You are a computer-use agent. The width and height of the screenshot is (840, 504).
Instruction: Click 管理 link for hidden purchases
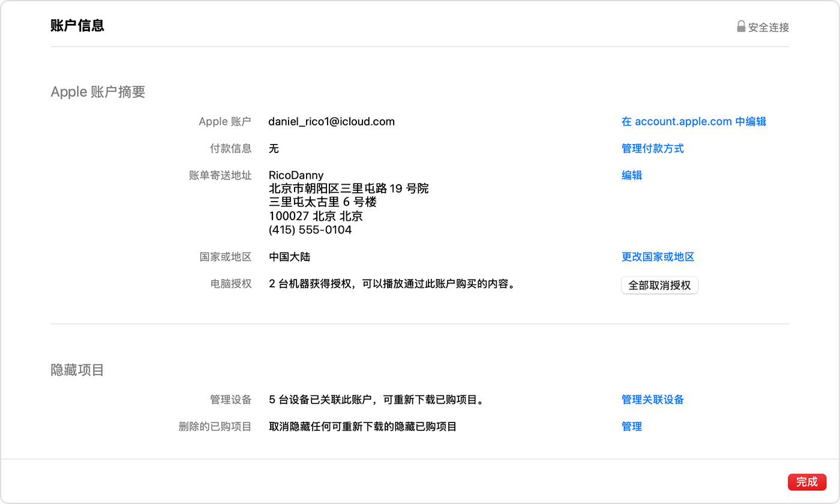[632, 427]
